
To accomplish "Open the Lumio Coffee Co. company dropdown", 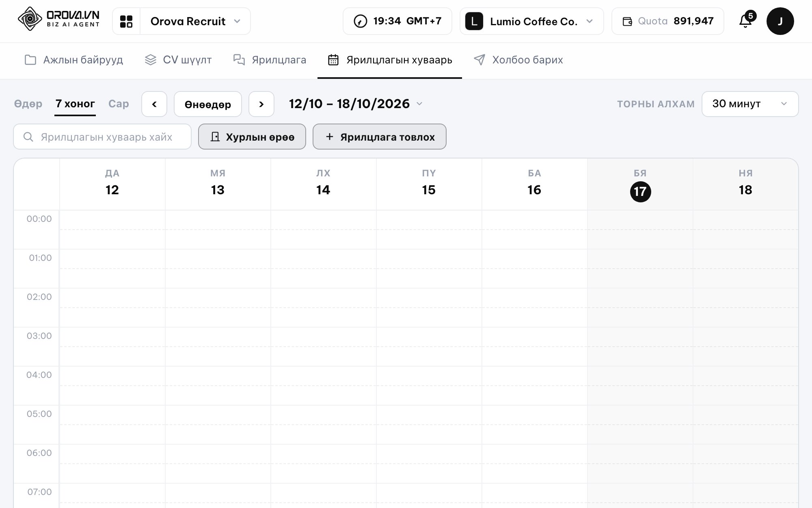I will [532, 21].
